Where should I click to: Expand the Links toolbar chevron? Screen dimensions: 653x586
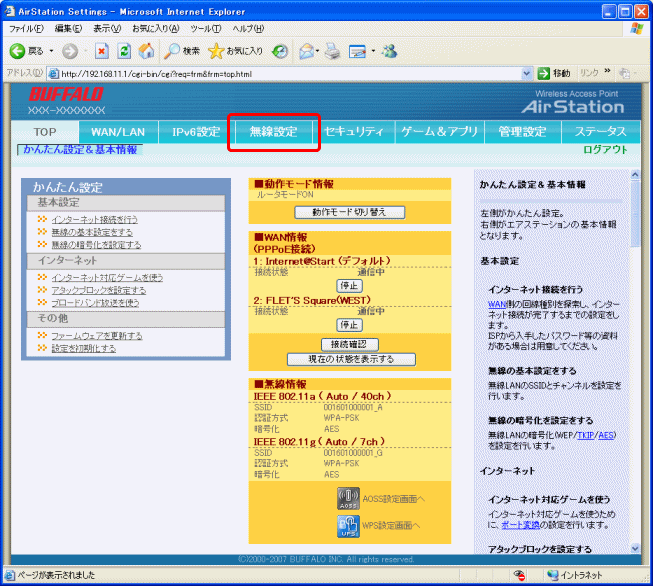pyautogui.click(x=608, y=71)
